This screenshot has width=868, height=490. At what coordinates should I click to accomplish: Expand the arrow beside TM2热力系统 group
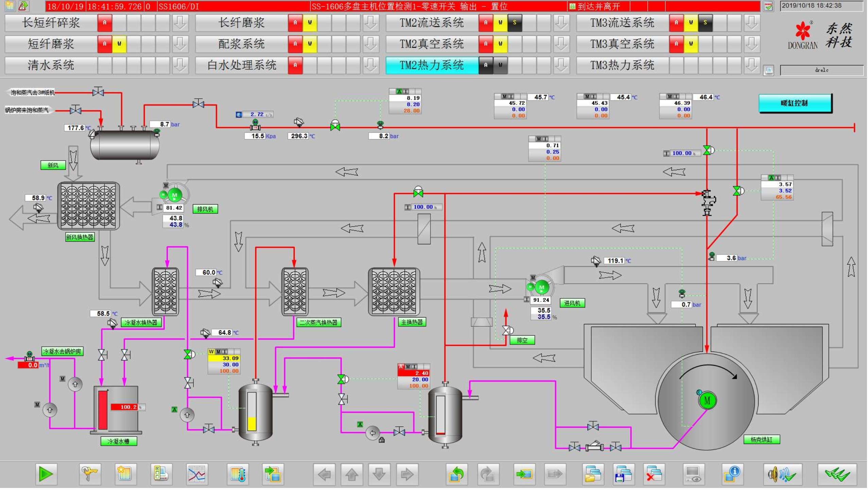tap(561, 65)
